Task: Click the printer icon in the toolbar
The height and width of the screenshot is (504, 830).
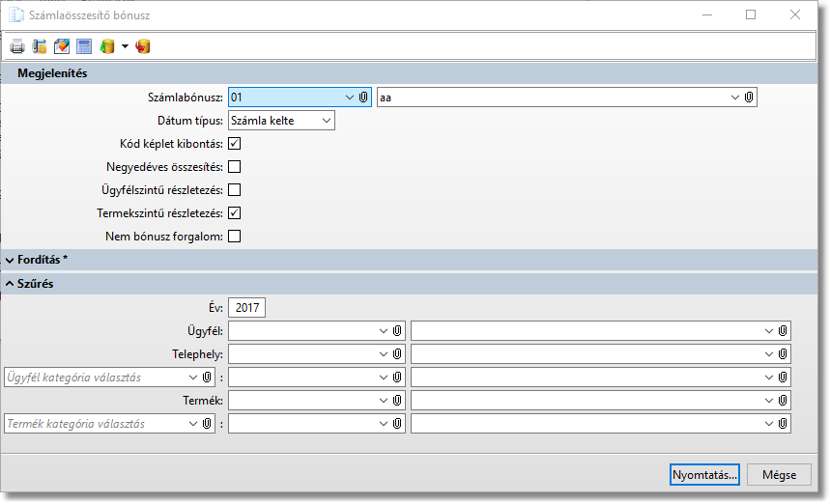Action: pos(17,46)
